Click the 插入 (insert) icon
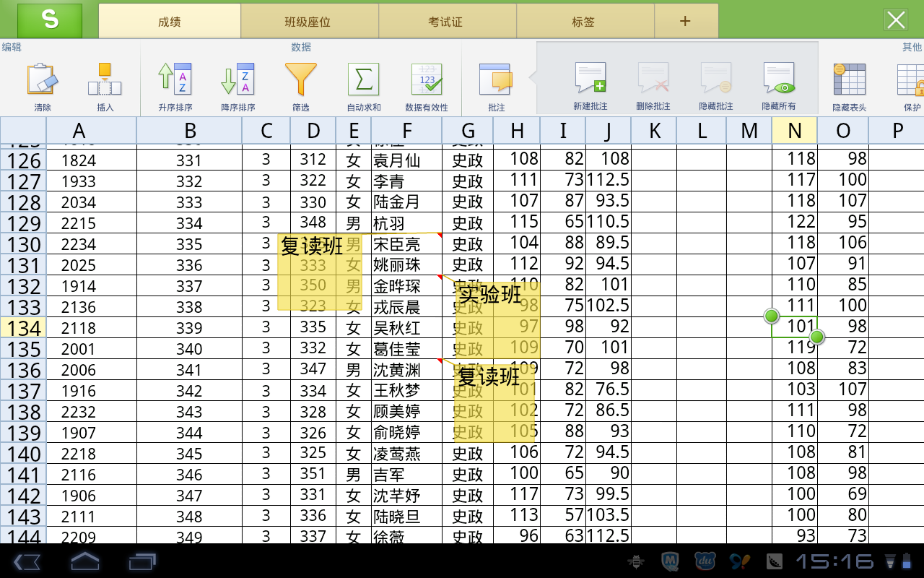Image resolution: width=924 pixels, height=578 pixels. tap(105, 79)
